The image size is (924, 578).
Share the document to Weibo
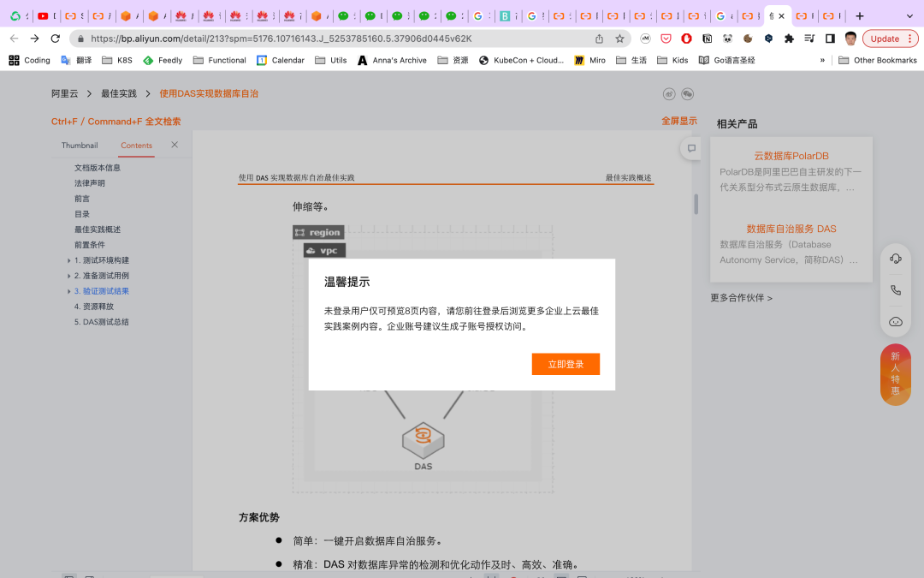pyautogui.click(x=669, y=94)
